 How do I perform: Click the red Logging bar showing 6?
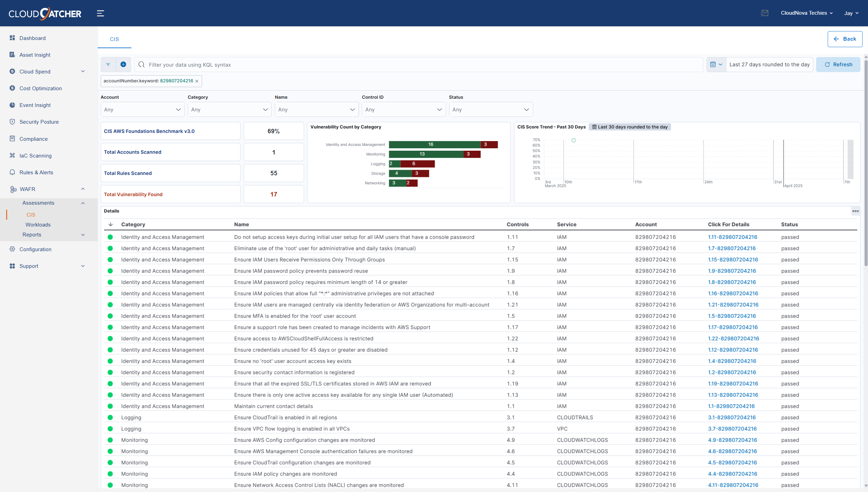tap(417, 164)
